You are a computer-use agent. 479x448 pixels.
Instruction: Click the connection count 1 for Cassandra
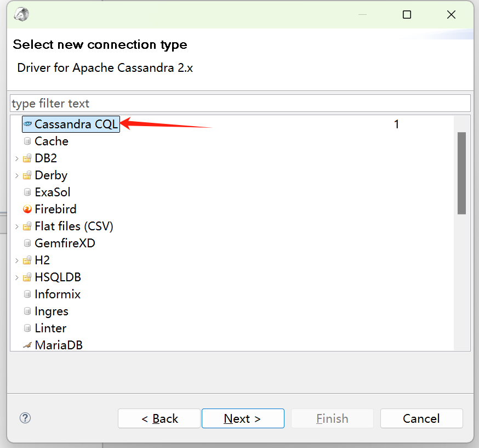click(x=396, y=124)
